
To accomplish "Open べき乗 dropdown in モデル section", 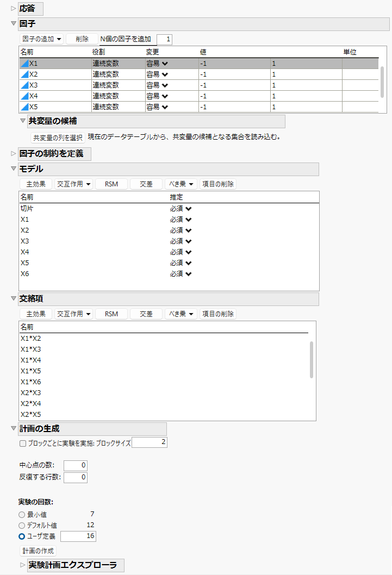I will coord(181,184).
